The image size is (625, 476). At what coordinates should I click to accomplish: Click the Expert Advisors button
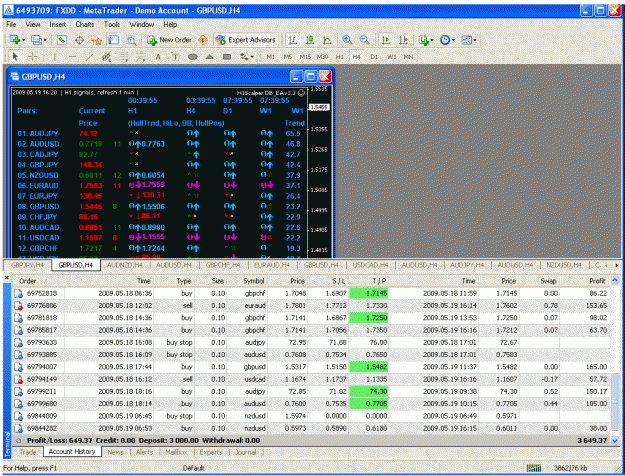[246, 40]
